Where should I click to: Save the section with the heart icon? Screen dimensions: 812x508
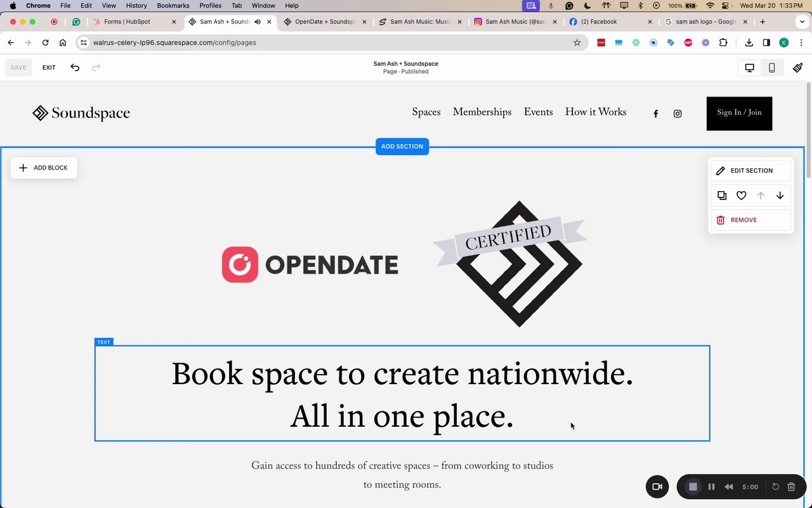point(741,196)
